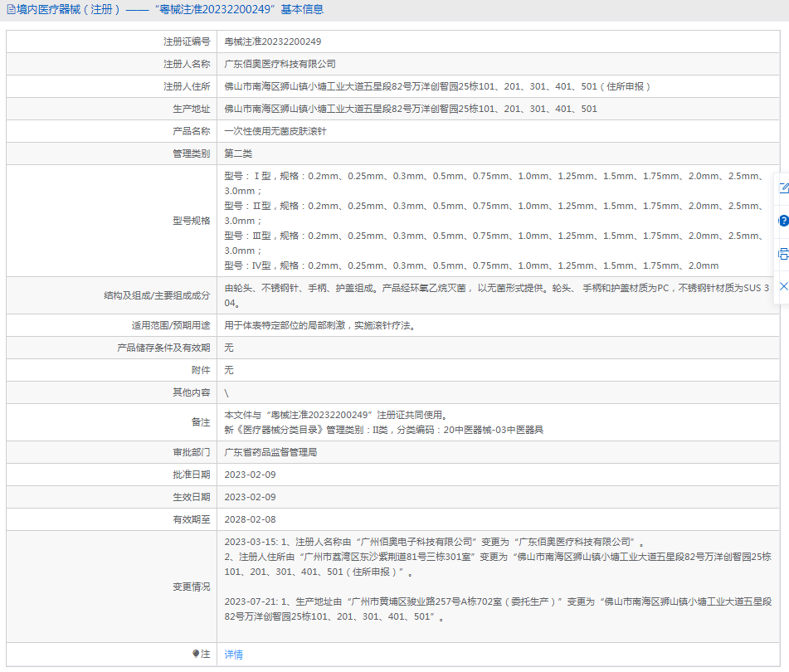Image resolution: width=789 pixels, height=672 pixels.
Task: Click the 注册证编号 label
Action: point(187,41)
